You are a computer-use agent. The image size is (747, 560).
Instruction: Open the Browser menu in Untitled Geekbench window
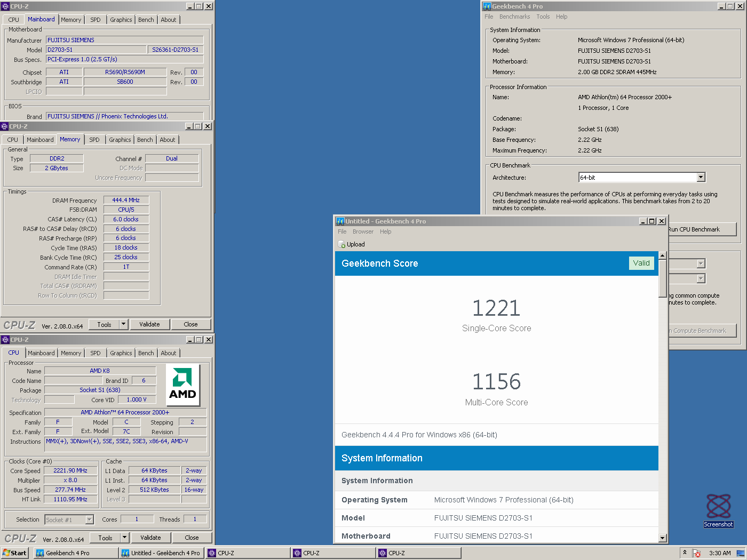pos(363,231)
